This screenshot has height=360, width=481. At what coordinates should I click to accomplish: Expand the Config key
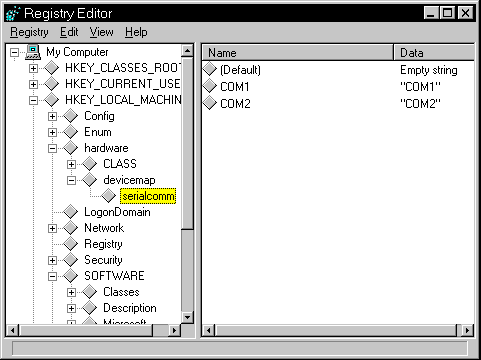click(x=52, y=116)
